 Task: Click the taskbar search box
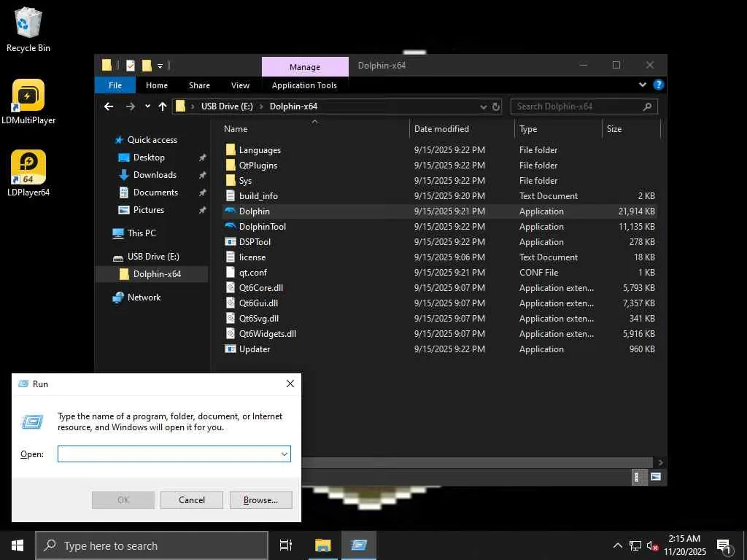(152, 545)
